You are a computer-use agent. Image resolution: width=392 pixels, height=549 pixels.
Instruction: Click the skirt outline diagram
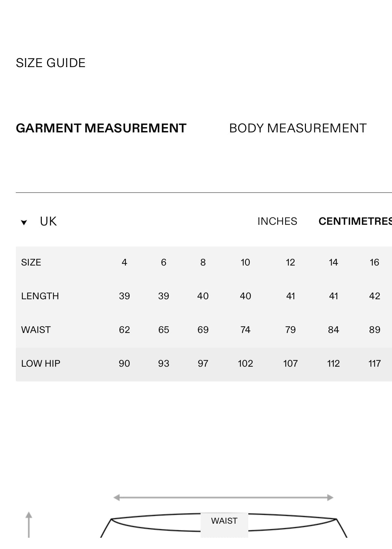pos(224,525)
